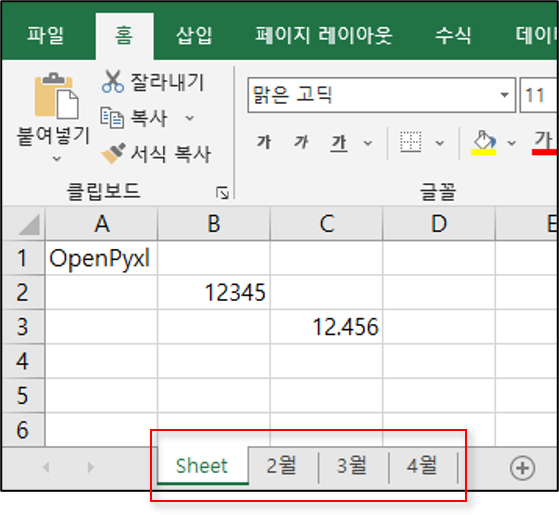Click previous sheet navigation arrow

pos(46,467)
